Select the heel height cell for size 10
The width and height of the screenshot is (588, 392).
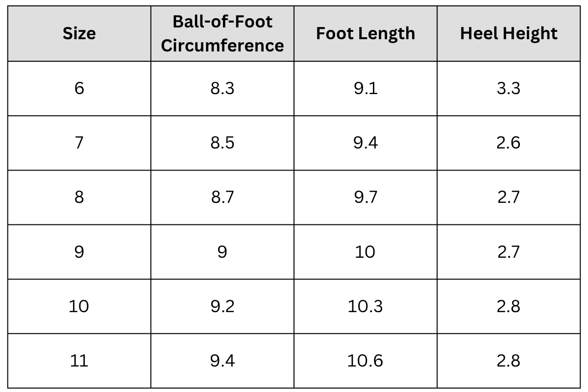tap(509, 306)
